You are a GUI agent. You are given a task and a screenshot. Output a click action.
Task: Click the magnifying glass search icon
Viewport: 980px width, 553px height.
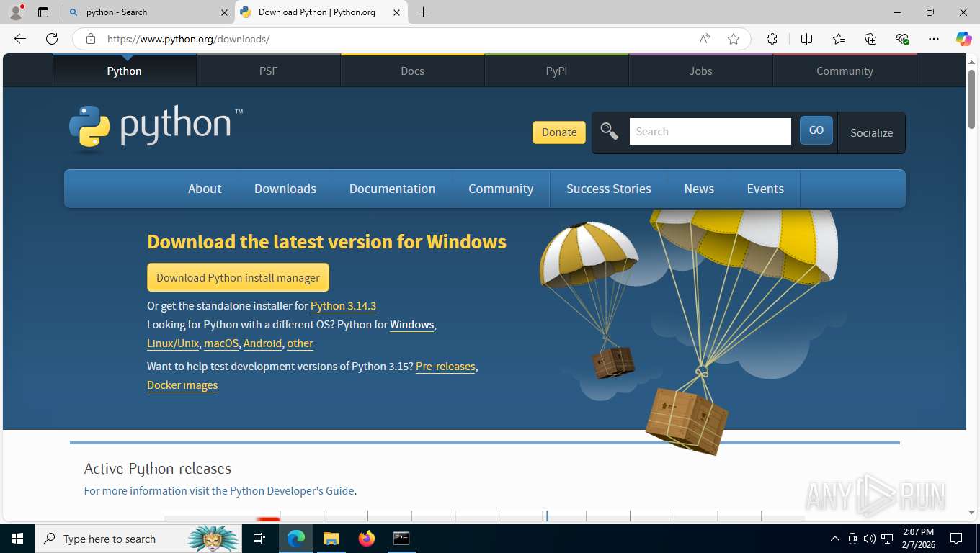tap(610, 131)
